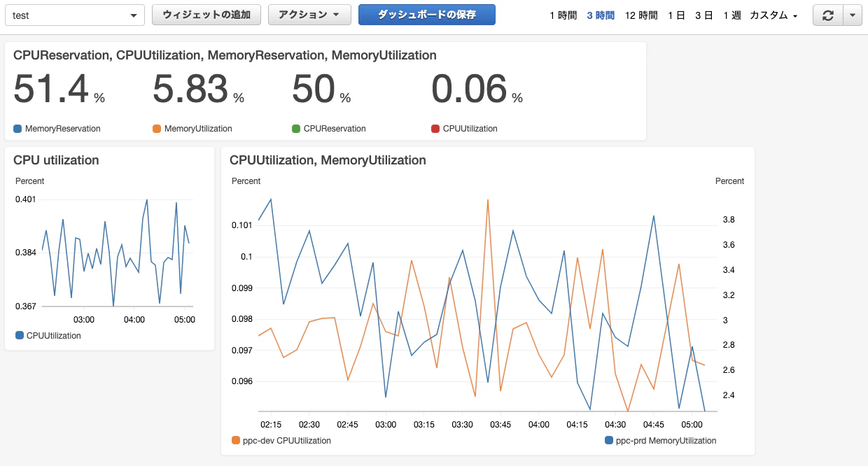868x466 pixels.
Task: Open the test dashboard selector dropdown
Action: pos(75,15)
